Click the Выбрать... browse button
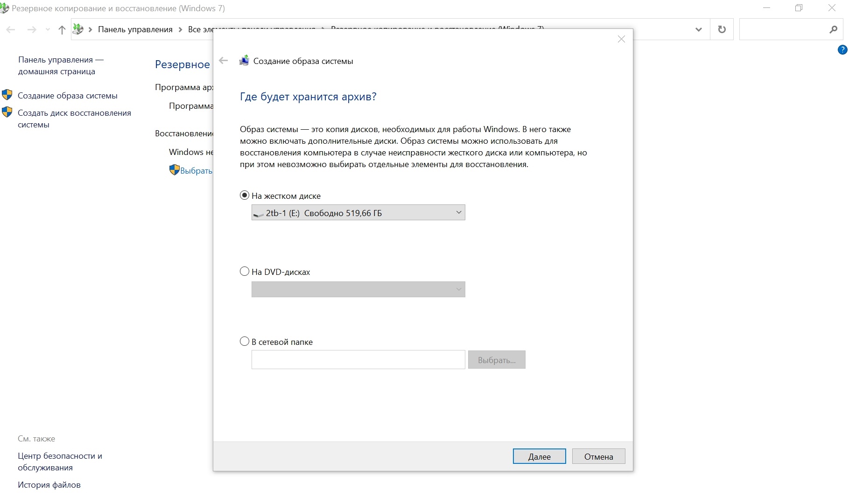This screenshot has width=849, height=504. [497, 360]
